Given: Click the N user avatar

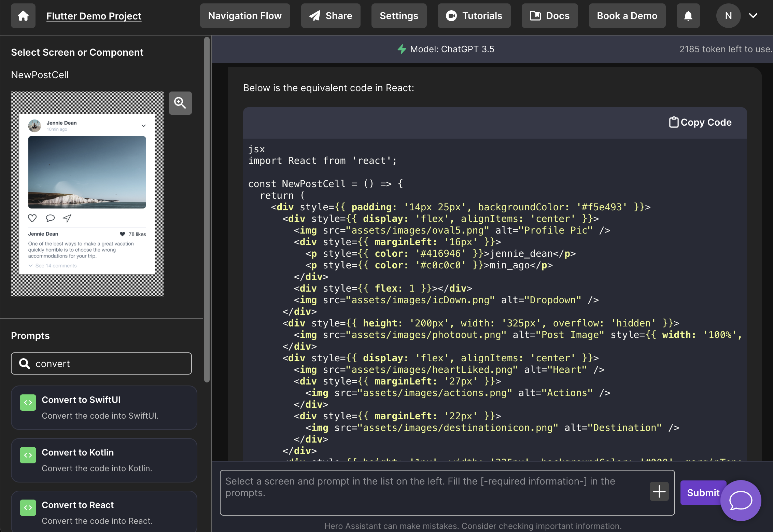Looking at the screenshot, I should tap(728, 16).
